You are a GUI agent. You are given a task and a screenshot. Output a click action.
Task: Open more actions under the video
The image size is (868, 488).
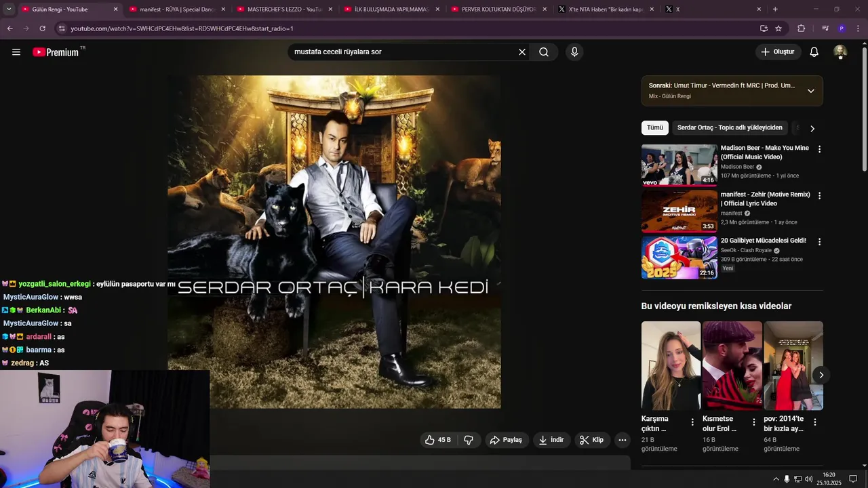623,440
